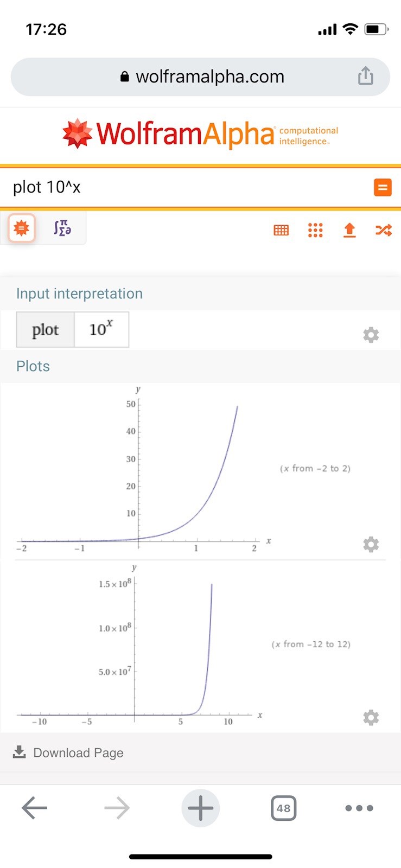The width and height of the screenshot is (401, 868).
Task: Tap the share icon in address bar
Action: tap(365, 76)
